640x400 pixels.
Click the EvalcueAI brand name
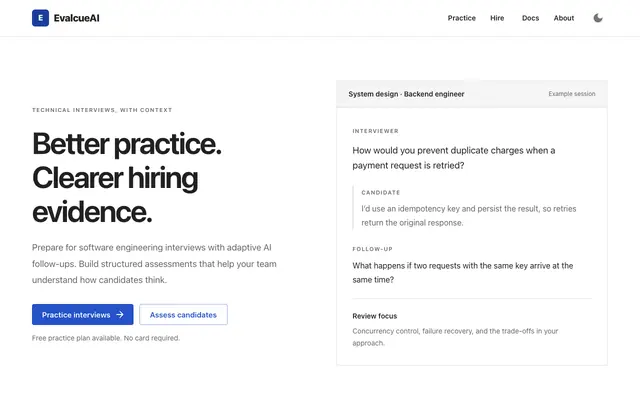[x=77, y=18]
